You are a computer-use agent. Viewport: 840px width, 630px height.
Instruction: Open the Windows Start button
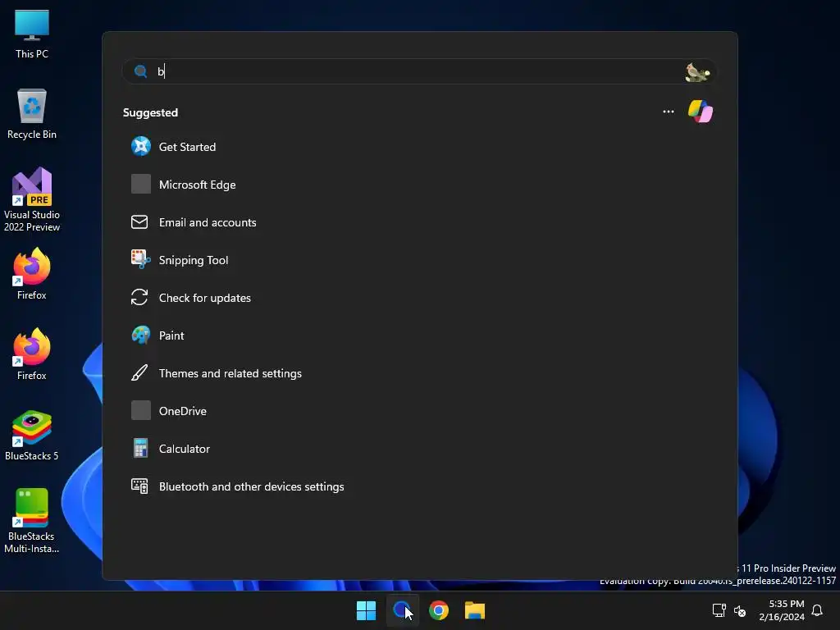click(367, 610)
